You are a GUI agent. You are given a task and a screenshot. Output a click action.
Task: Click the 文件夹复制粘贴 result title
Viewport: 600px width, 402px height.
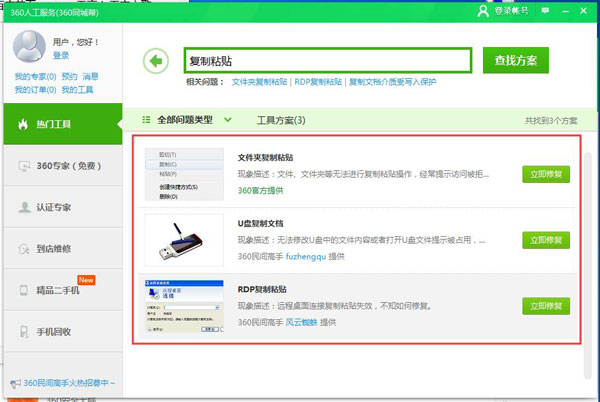coord(265,158)
